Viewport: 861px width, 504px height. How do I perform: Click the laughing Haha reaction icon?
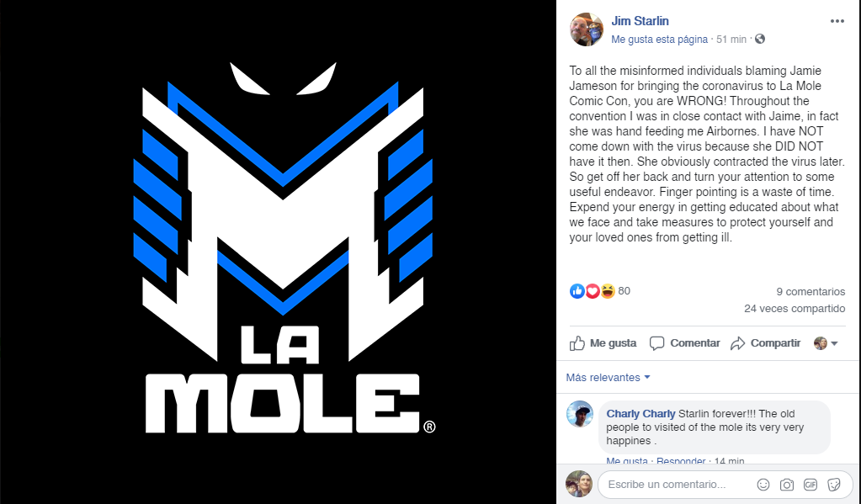[607, 291]
